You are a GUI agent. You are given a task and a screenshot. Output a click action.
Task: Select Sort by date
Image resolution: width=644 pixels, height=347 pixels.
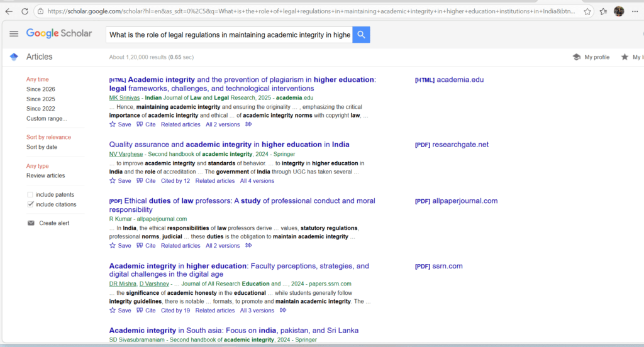click(42, 147)
